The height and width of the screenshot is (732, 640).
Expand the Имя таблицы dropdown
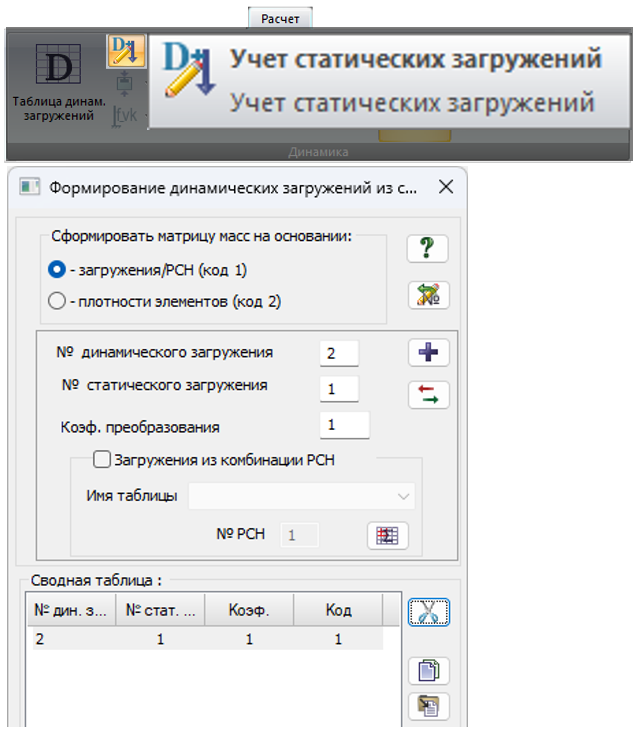403,496
